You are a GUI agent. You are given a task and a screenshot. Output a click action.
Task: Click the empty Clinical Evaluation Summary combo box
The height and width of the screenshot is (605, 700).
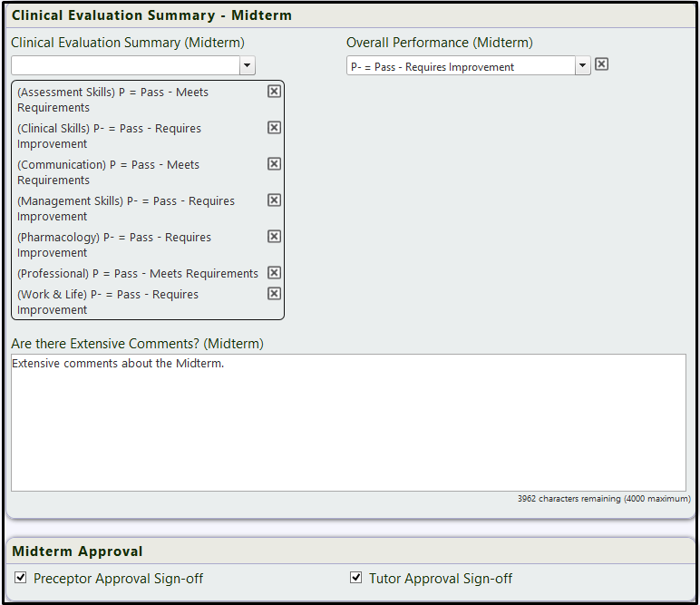click(x=125, y=65)
